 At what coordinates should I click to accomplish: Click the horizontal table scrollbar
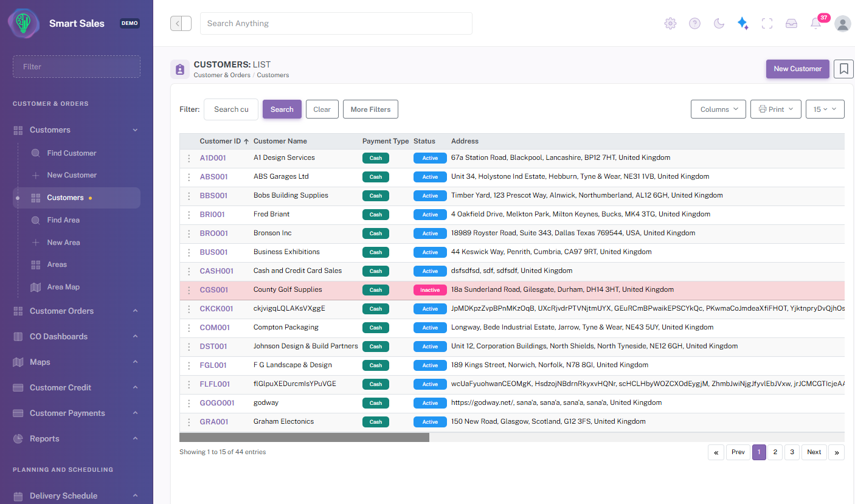pos(304,437)
